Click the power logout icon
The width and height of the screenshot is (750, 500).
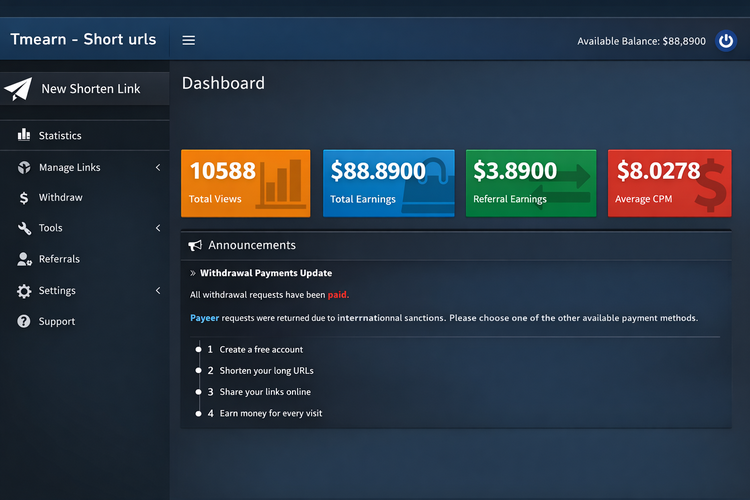pos(726,41)
